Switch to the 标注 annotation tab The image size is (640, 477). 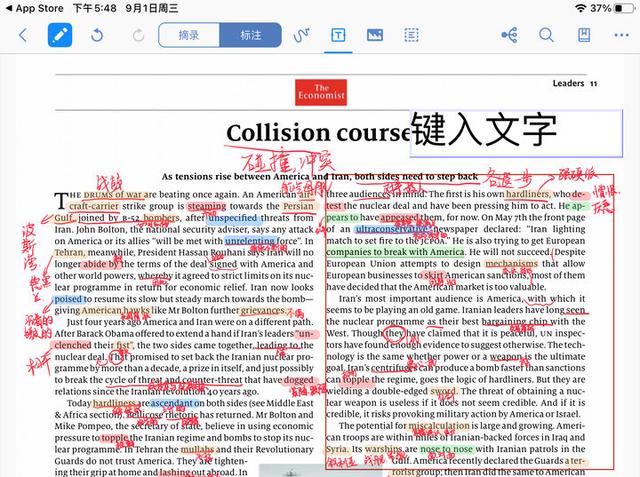tap(251, 35)
